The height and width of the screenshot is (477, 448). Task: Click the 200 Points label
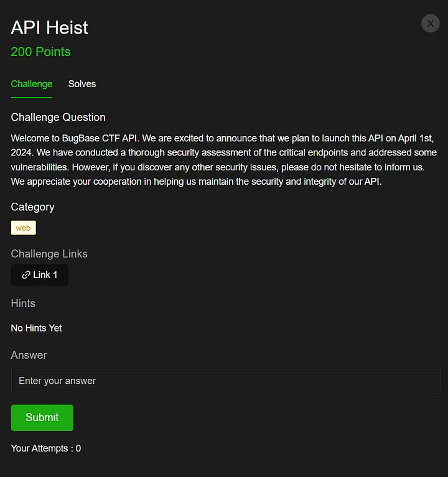pyautogui.click(x=40, y=52)
